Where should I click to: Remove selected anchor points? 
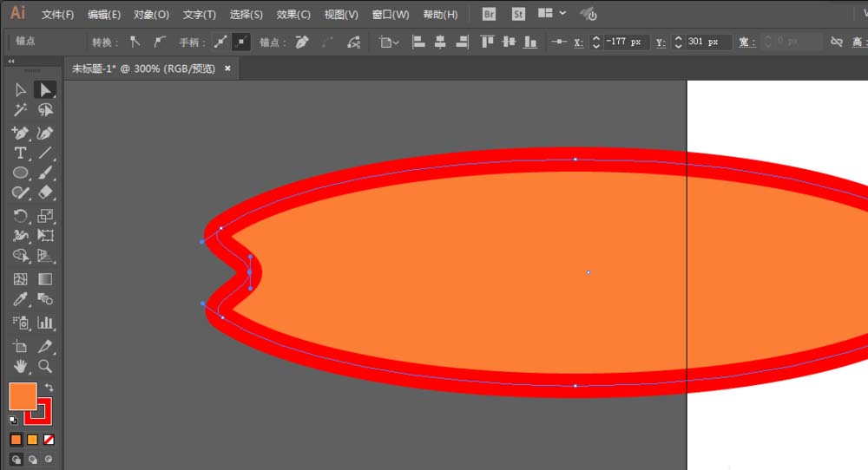click(302, 42)
